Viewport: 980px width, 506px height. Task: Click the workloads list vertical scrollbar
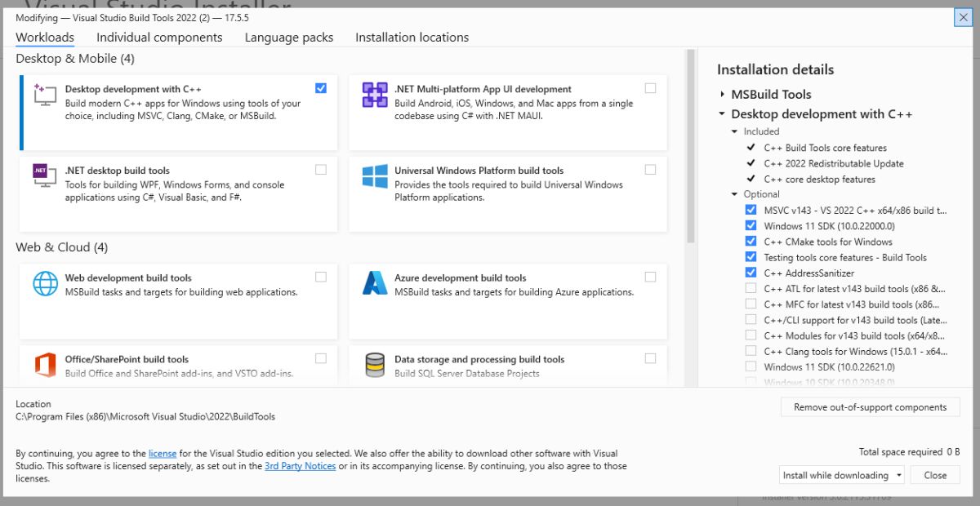coord(690,147)
